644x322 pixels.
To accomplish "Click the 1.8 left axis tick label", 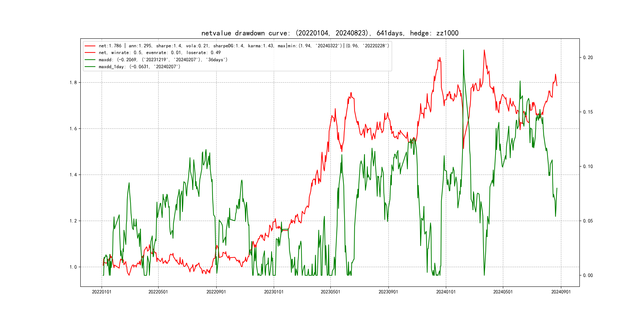I will click(73, 83).
